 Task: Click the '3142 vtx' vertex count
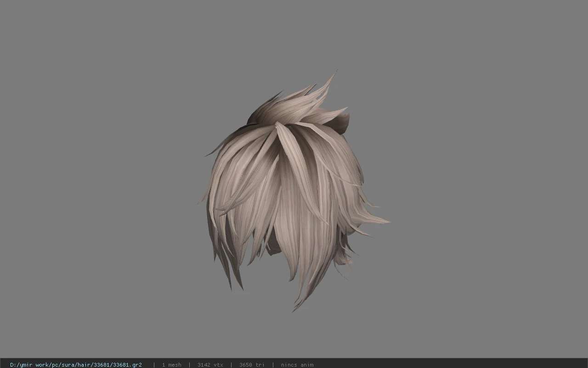pos(210,365)
